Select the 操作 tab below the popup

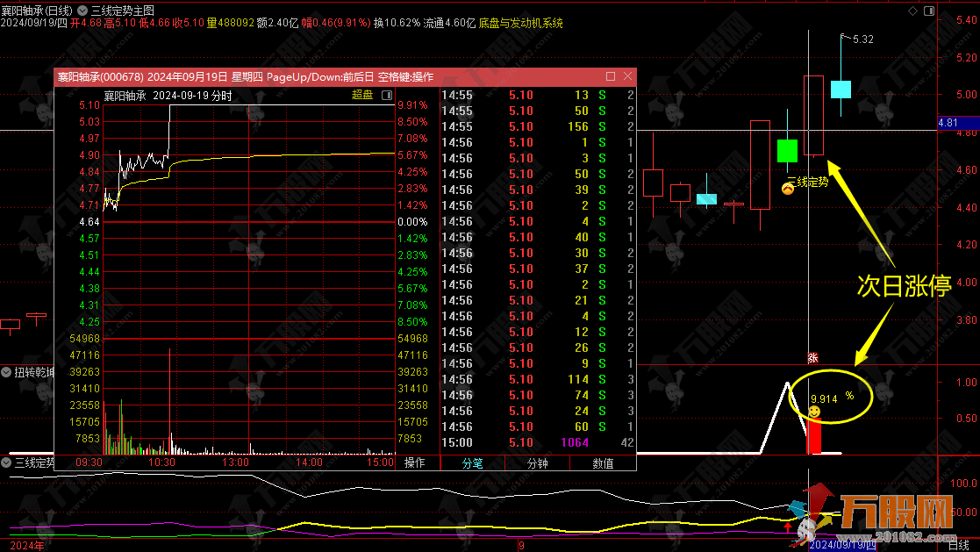click(414, 463)
